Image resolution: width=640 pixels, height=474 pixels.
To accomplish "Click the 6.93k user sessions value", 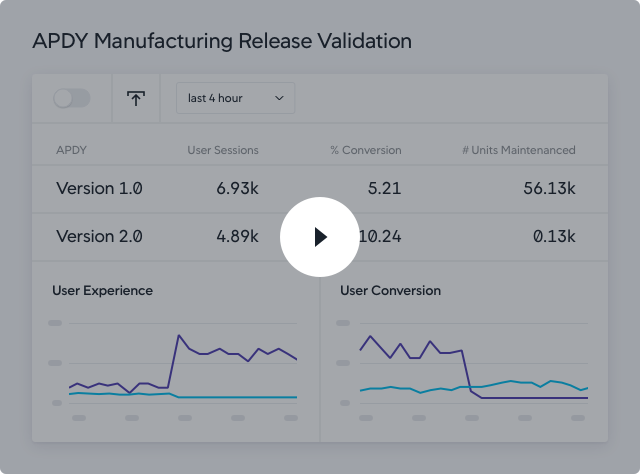I will [x=238, y=188].
